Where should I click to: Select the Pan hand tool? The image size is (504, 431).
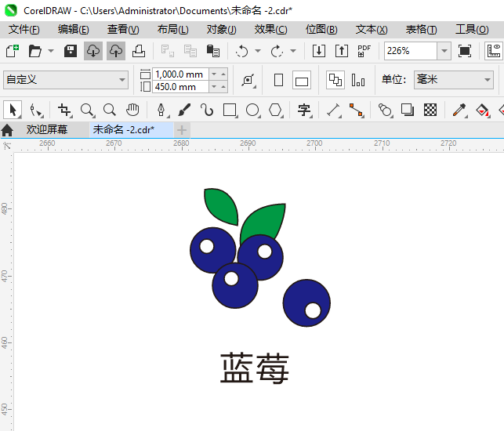tap(132, 110)
